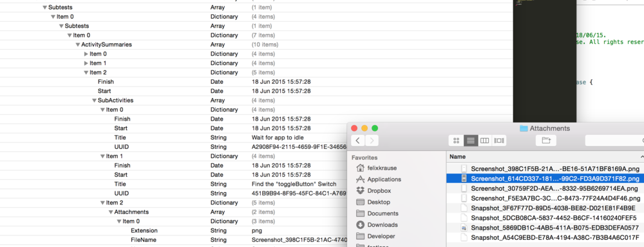Expand Item 1 under ActivitySummaries
Screen dimensions: 644x247
[86, 63]
